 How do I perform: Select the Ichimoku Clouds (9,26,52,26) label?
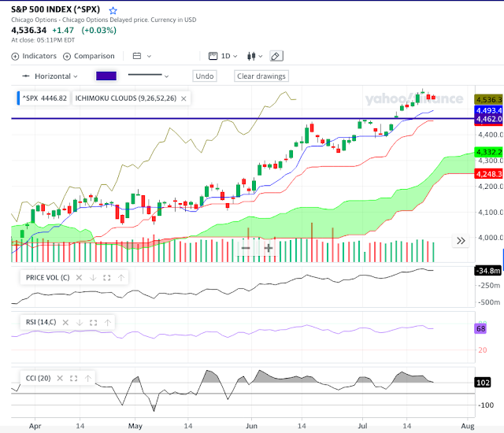(126, 98)
